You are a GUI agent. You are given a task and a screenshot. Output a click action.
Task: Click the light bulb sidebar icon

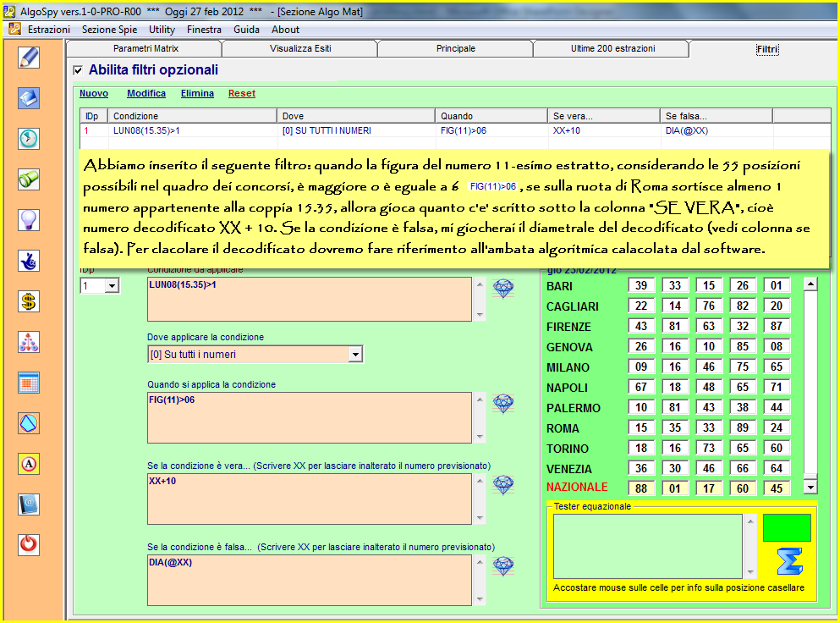pos(29,220)
